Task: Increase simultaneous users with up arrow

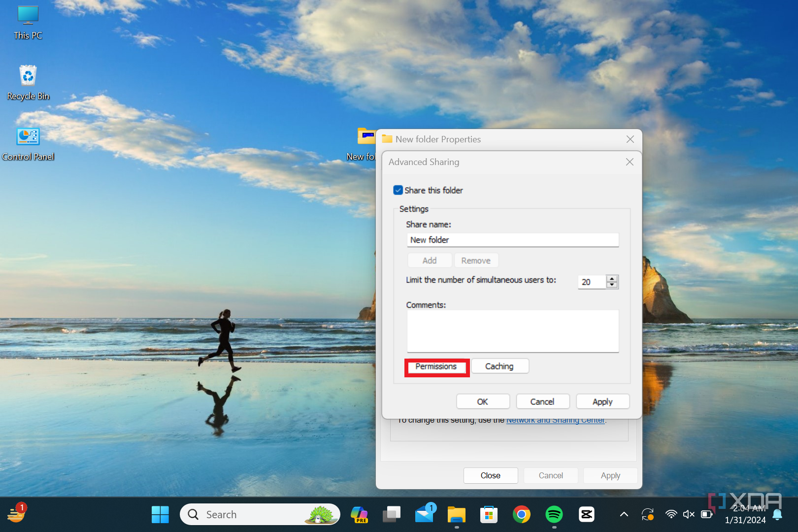Action: coord(612,279)
